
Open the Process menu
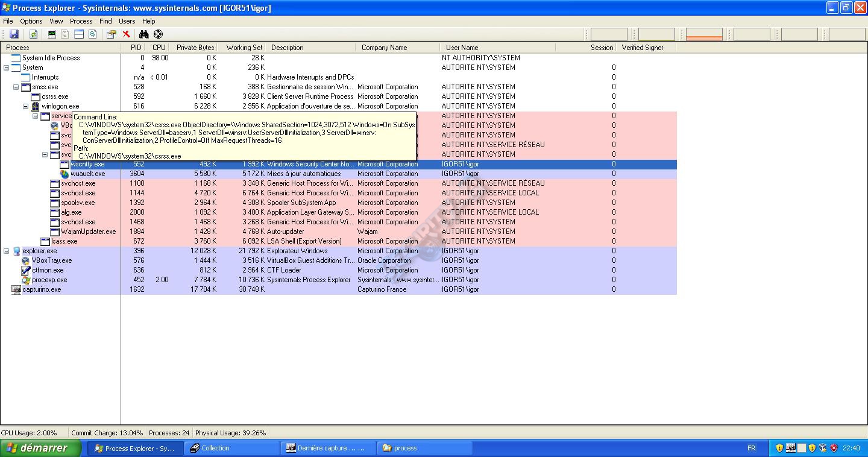pos(81,21)
